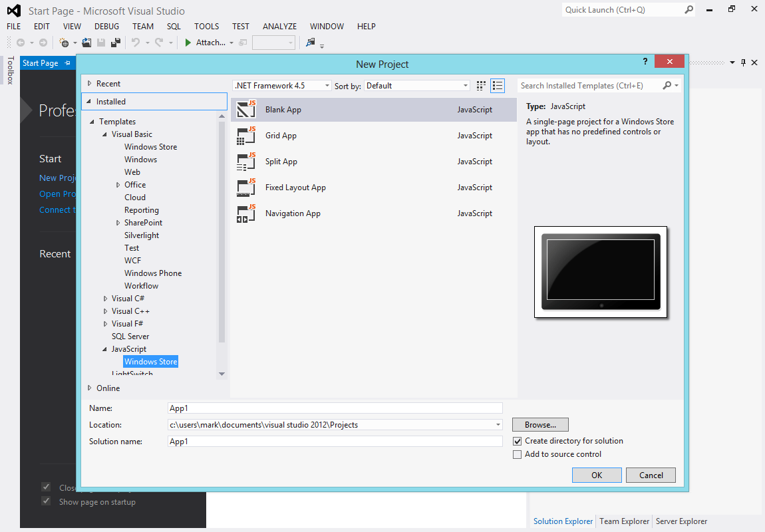Enable Add to source control checkbox
Viewport: 765px width, 532px height.
click(x=517, y=454)
